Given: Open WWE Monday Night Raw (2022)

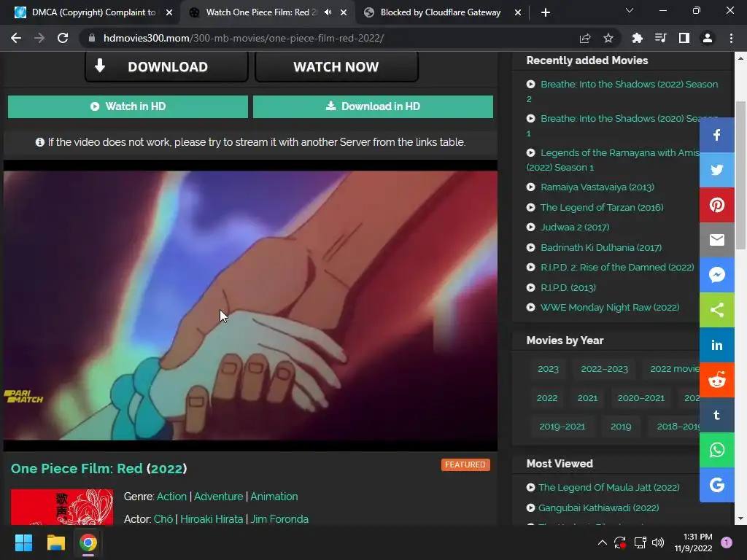Looking at the screenshot, I should pyautogui.click(x=610, y=307).
